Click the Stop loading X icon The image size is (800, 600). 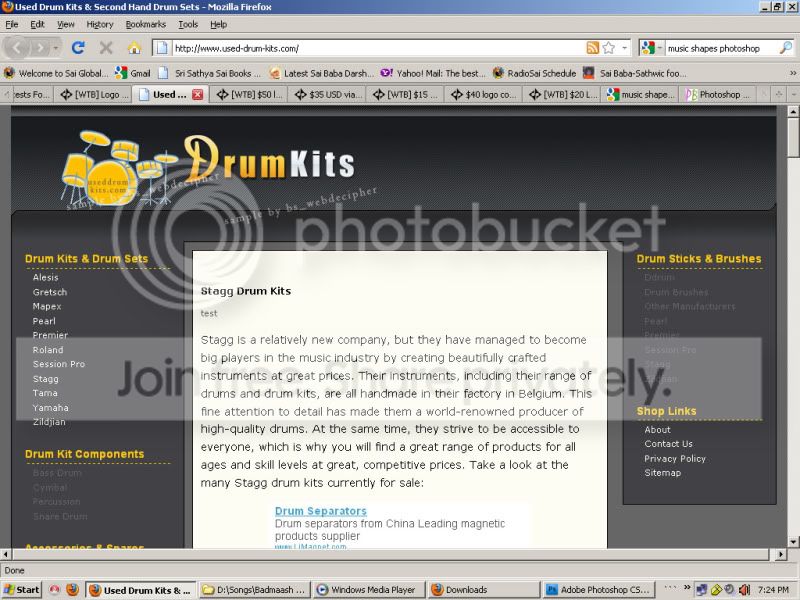106,48
